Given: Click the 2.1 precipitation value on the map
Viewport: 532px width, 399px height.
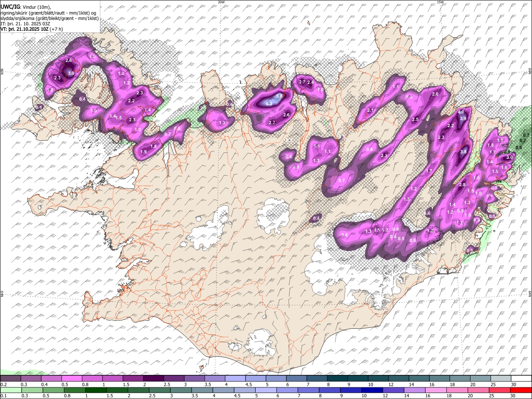Looking at the screenshot, I should click(x=371, y=110).
